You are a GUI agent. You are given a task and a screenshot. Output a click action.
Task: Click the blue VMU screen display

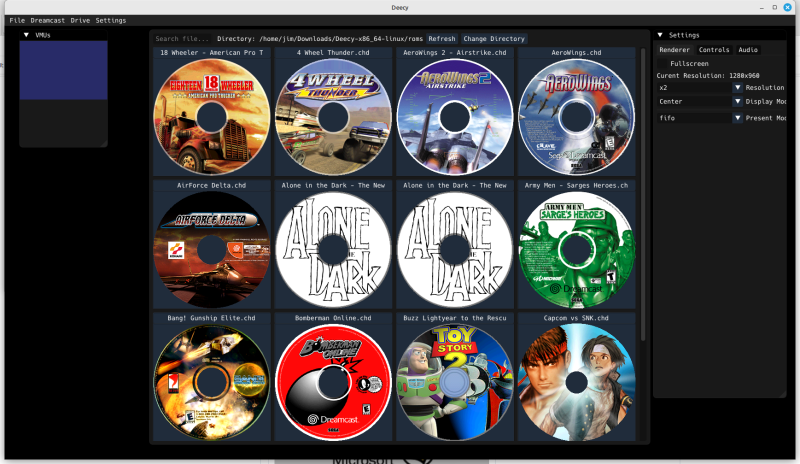coord(63,70)
